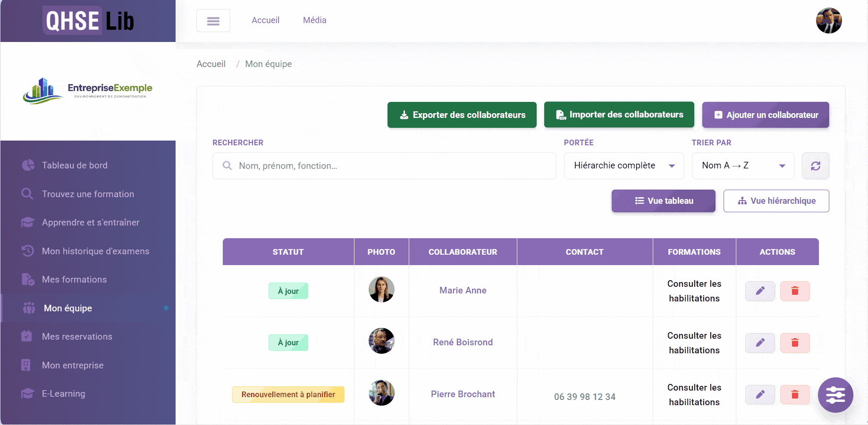Expand the Mon équipe sidebar section

(x=67, y=308)
